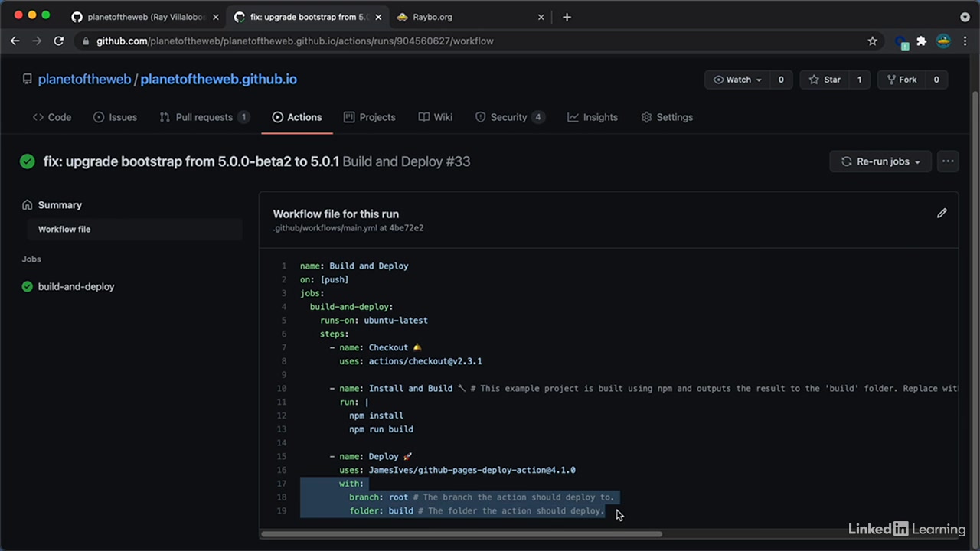Image resolution: width=980 pixels, height=551 pixels.
Task: Go to the Pull requests tab
Action: pyautogui.click(x=204, y=117)
